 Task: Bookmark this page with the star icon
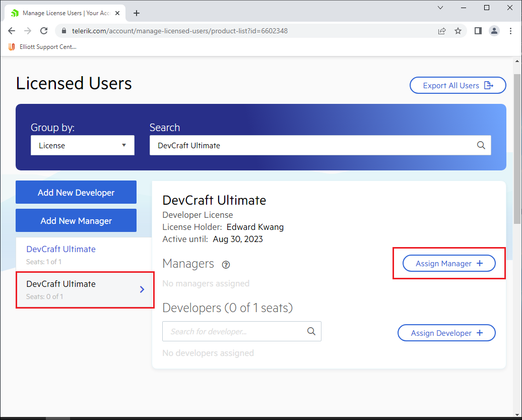(x=458, y=31)
